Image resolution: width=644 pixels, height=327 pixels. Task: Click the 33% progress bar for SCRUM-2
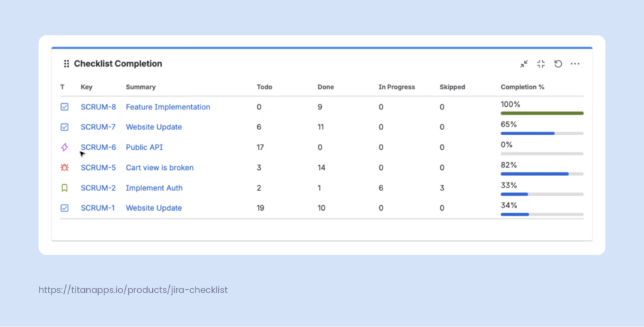542,194
